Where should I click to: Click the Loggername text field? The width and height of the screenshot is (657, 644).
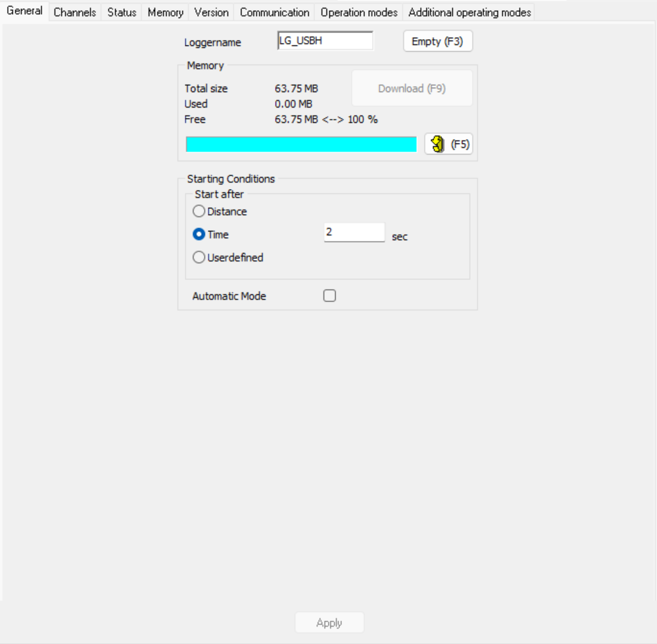tap(325, 41)
